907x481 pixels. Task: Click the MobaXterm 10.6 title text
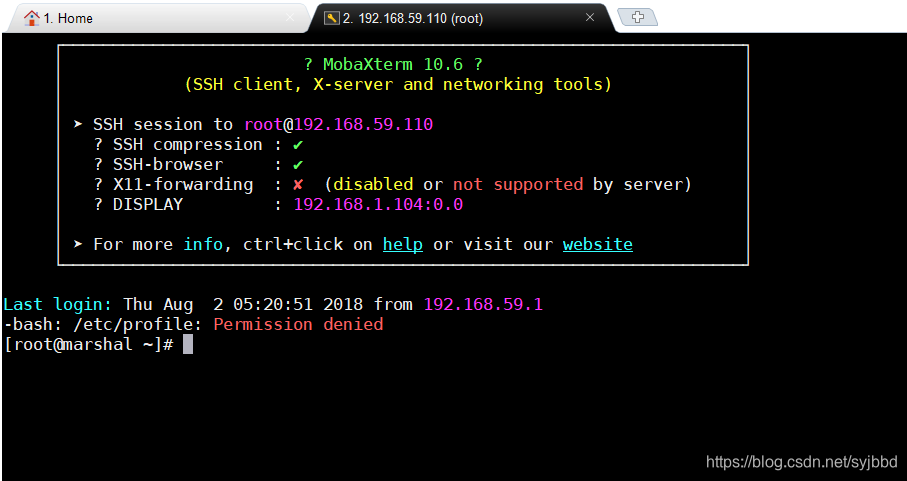(393, 64)
